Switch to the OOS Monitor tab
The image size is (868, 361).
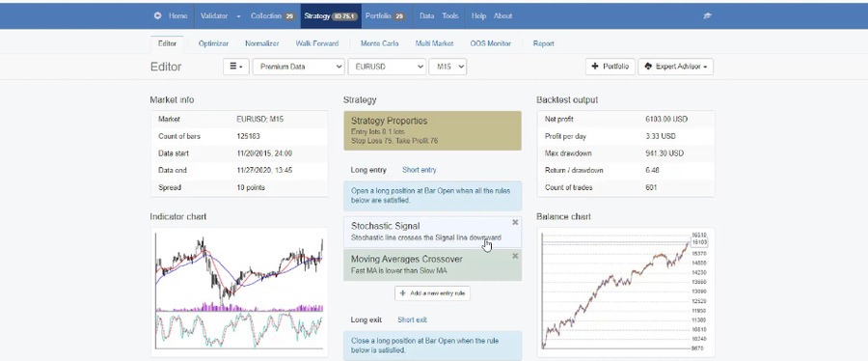(491, 43)
